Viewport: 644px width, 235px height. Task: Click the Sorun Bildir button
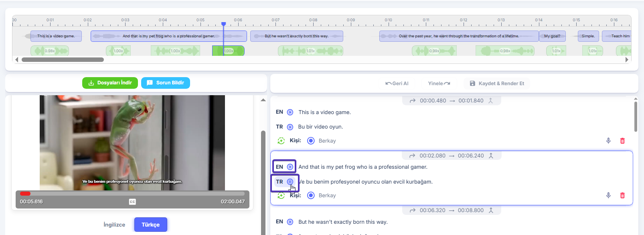click(x=165, y=83)
